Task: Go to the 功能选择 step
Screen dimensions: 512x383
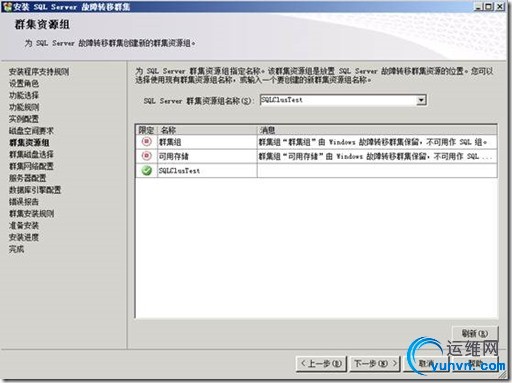Action: [x=24, y=95]
